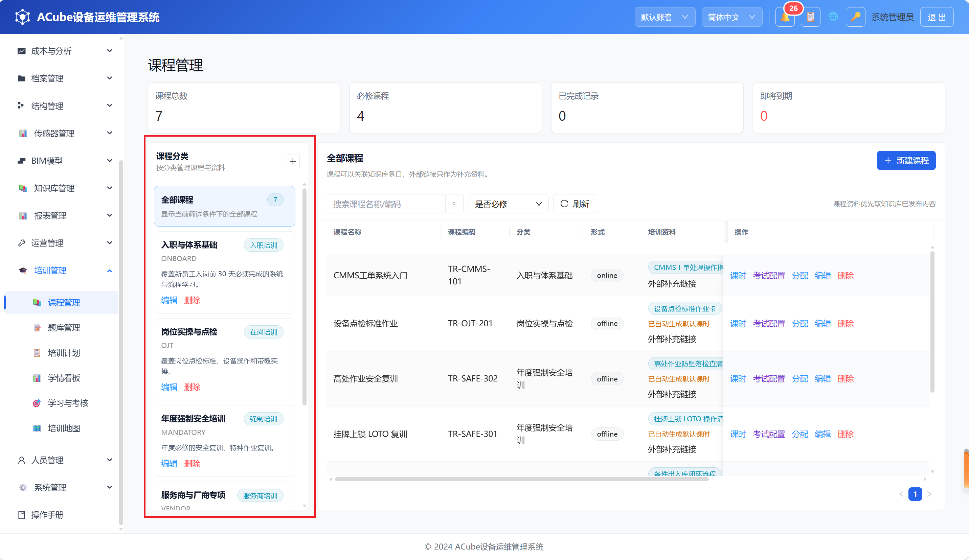
Task: Expand the 成本与分析 menu
Action: coord(64,51)
